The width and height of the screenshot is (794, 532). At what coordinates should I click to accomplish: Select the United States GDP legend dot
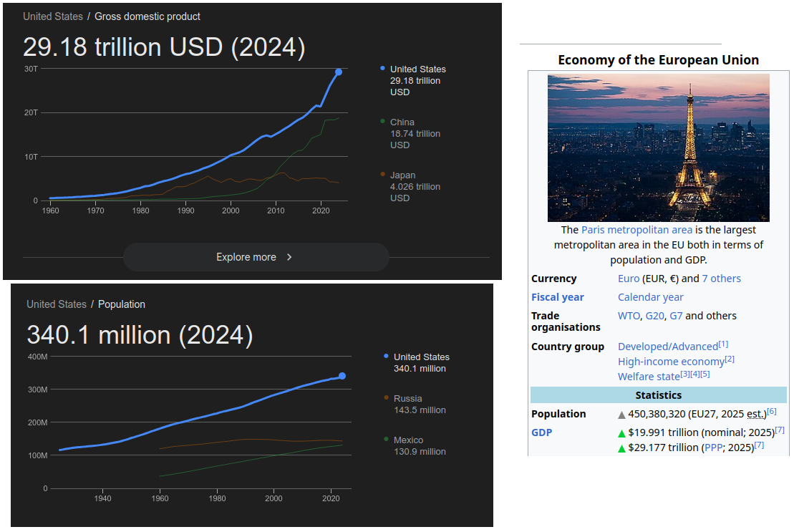[382, 68]
